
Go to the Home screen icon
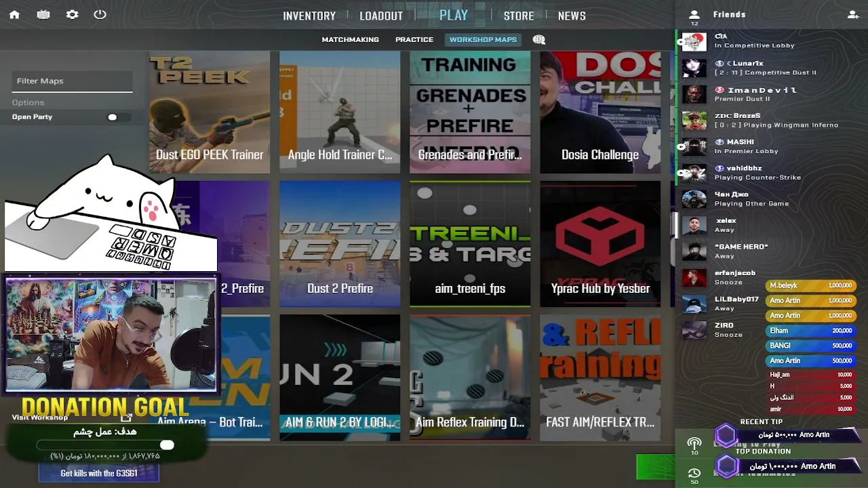(x=14, y=14)
